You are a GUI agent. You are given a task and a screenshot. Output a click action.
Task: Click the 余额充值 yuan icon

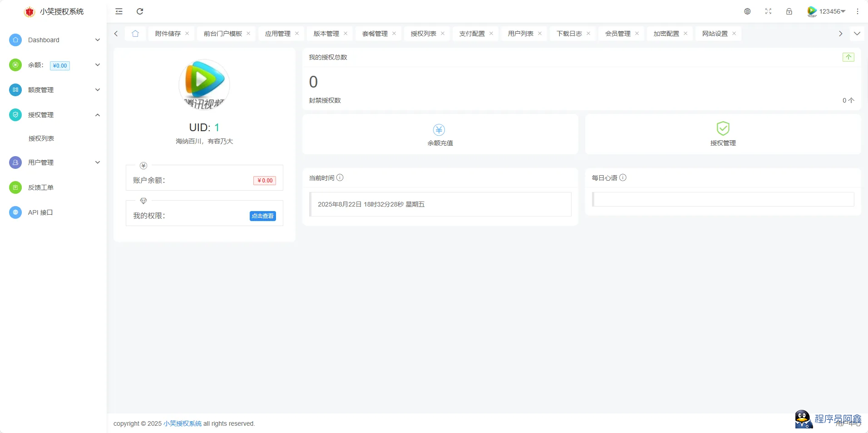click(x=439, y=130)
